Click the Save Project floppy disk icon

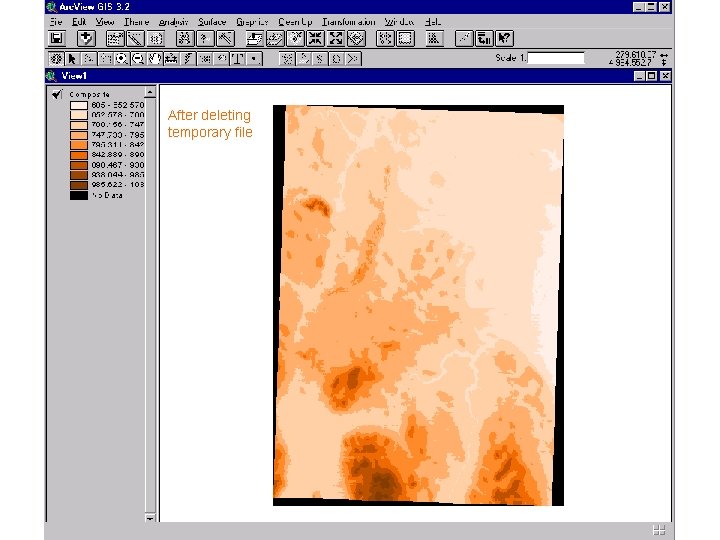[x=57, y=38]
